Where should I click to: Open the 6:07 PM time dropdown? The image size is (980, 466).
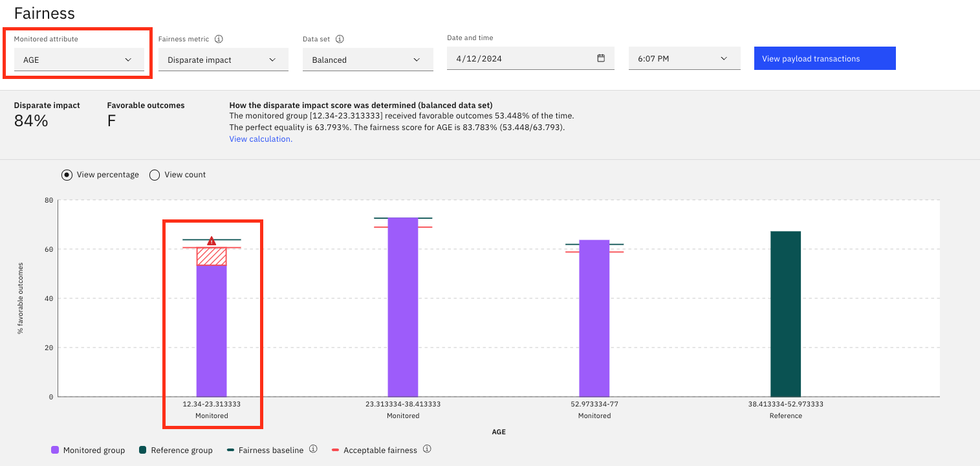tap(684, 58)
